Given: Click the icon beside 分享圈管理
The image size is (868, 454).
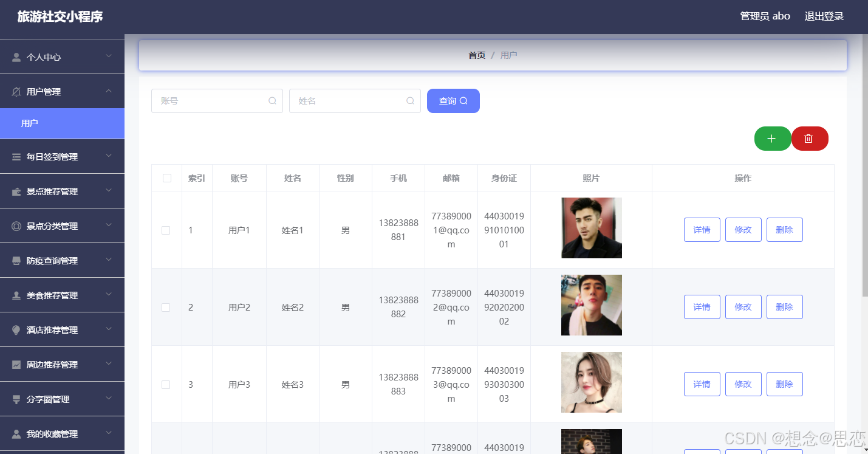Looking at the screenshot, I should [x=16, y=399].
